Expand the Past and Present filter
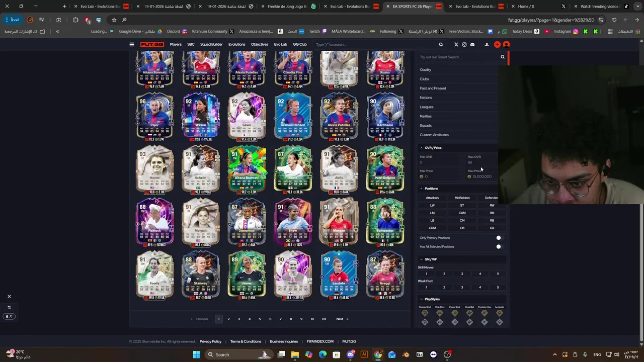Viewport: 644px width, 362px height. coord(458,88)
